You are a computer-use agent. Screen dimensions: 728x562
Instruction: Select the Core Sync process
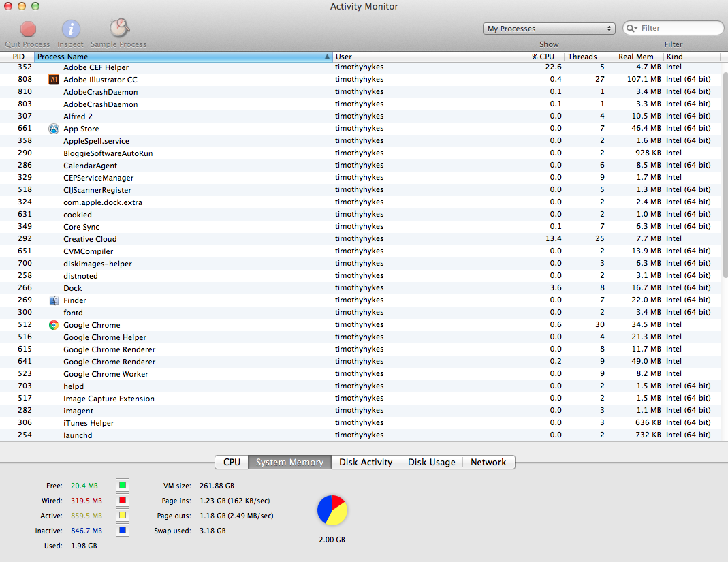(360, 227)
